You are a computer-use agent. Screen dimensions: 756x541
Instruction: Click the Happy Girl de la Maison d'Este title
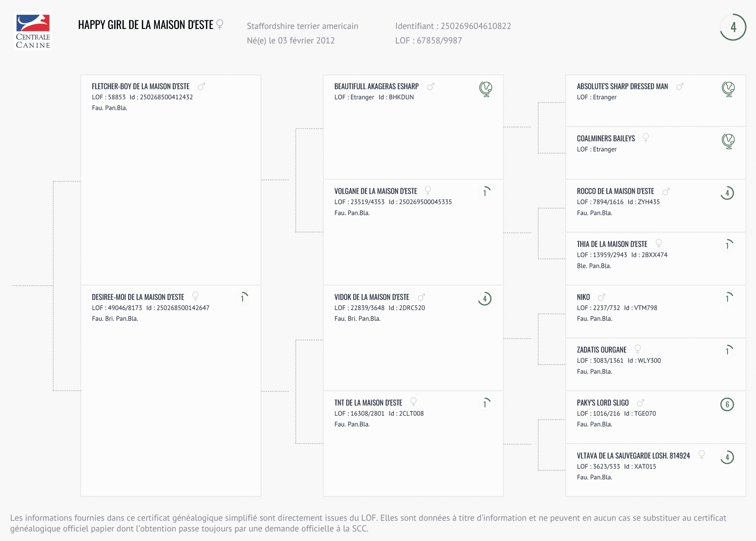146,25
